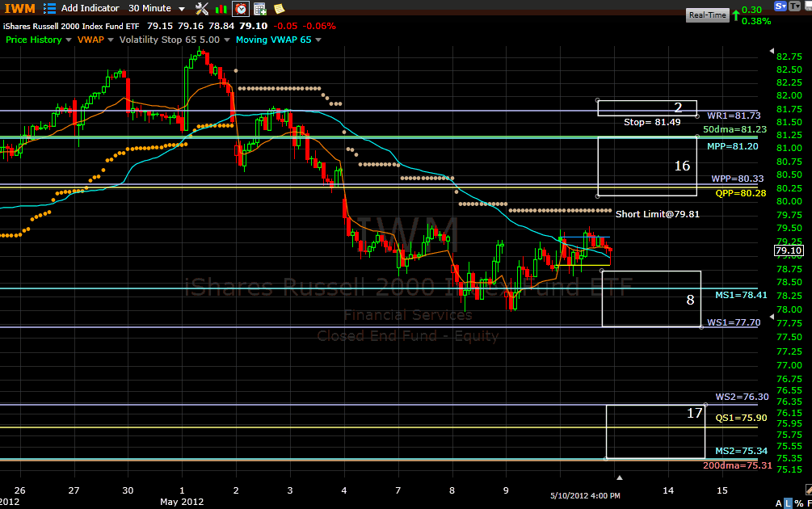Open the Price History indicator menu
This screenshot has height=509, width=812.
(38, 40)
